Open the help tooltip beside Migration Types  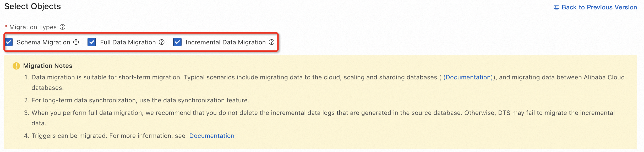[x=63, y=27]
